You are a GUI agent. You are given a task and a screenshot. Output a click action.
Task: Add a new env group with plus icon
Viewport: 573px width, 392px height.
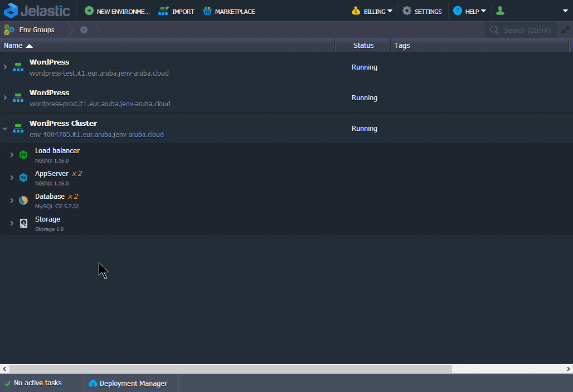(84, 30)
